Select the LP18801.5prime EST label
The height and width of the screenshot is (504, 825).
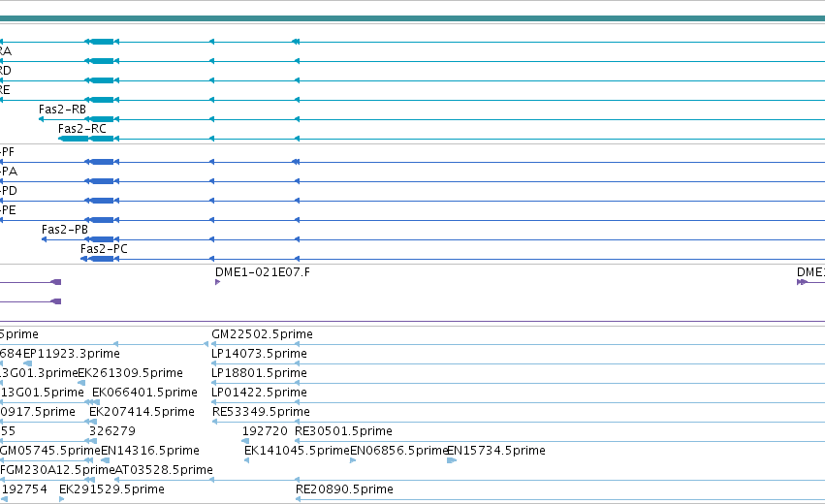[259, 373]
